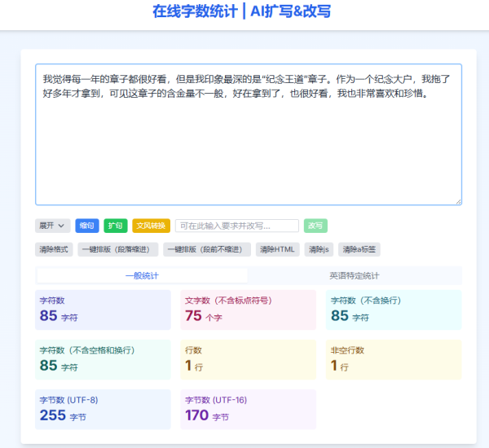
Task: Click the 非空行数 1 行 card
Action: pos(394,360)
